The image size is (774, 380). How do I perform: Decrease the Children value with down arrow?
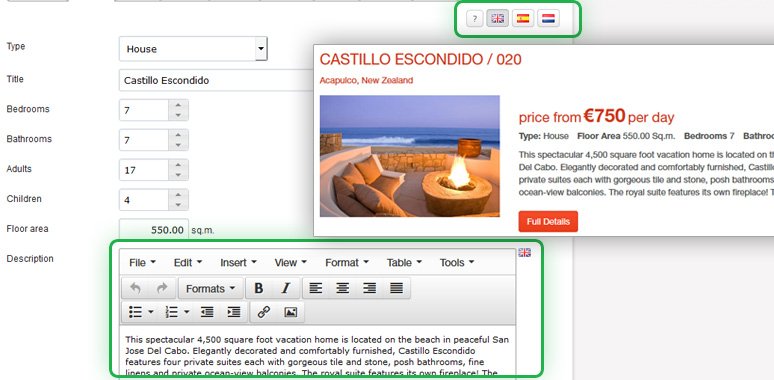178,205
